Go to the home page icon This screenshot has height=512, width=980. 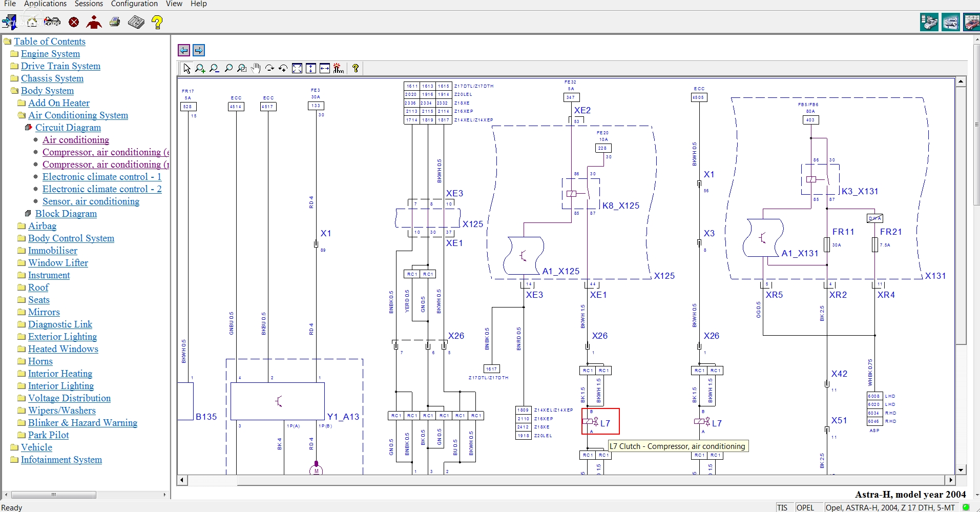[x=32, y=22]
